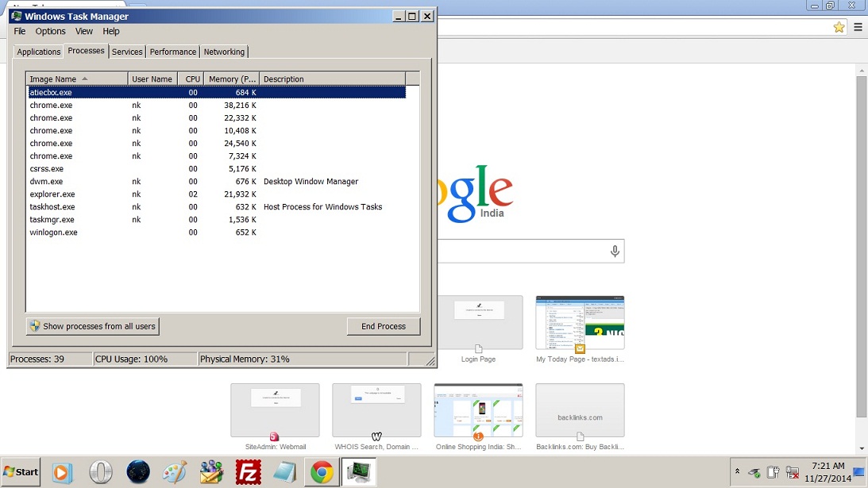Show hidden system tray icons

point(737,471)
